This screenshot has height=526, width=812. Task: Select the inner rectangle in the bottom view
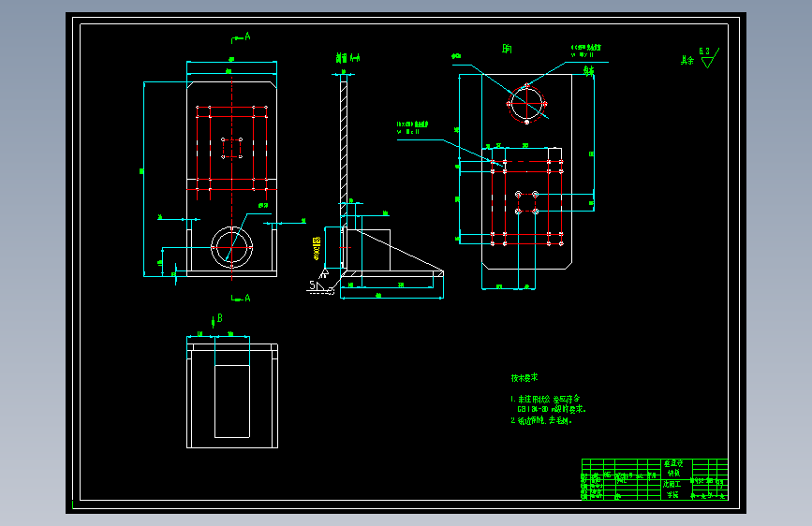(232, 402)
